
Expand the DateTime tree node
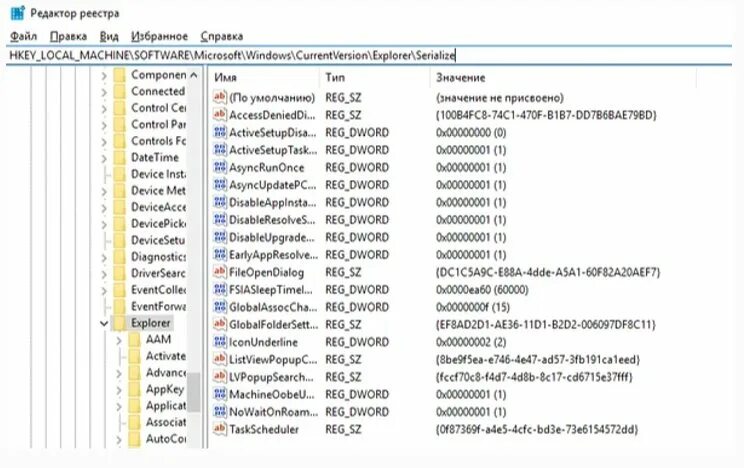pyautogui.click(x=104, y=158)
